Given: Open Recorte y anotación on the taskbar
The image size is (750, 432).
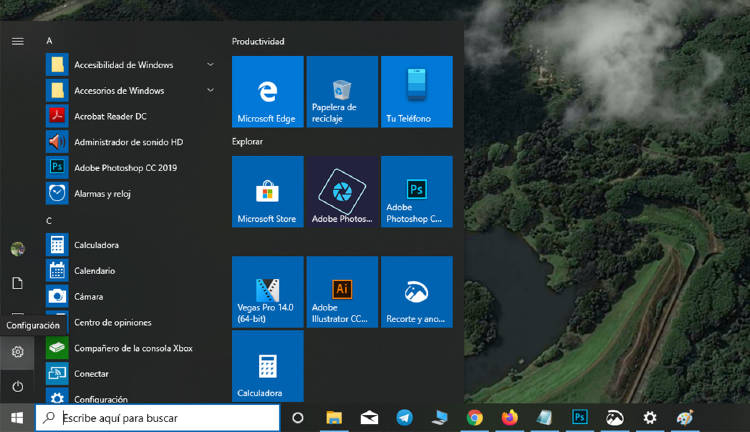Looking at the screenshot, I should 615,418.
